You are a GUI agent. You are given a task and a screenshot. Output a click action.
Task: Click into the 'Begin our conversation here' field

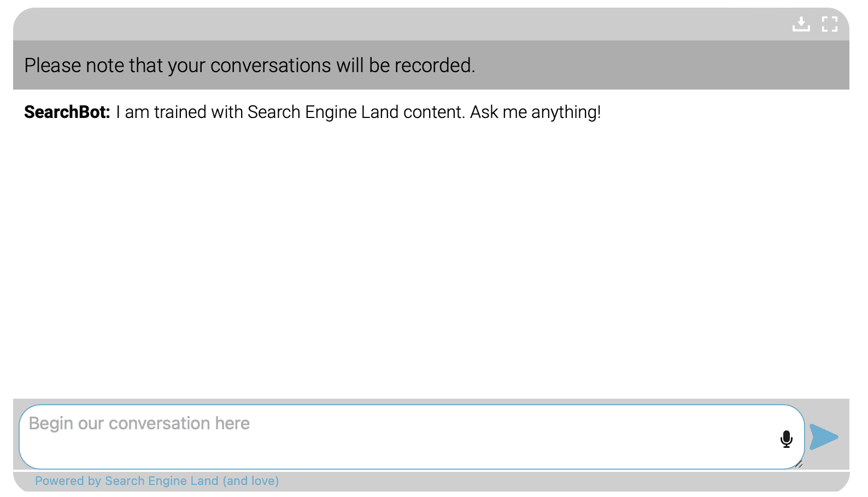412,437
